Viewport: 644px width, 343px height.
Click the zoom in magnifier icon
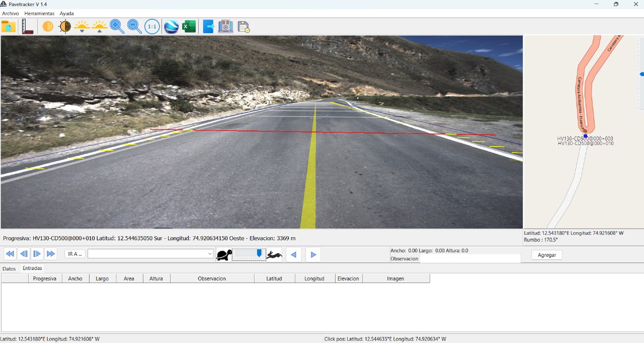[x=117, y=26]
